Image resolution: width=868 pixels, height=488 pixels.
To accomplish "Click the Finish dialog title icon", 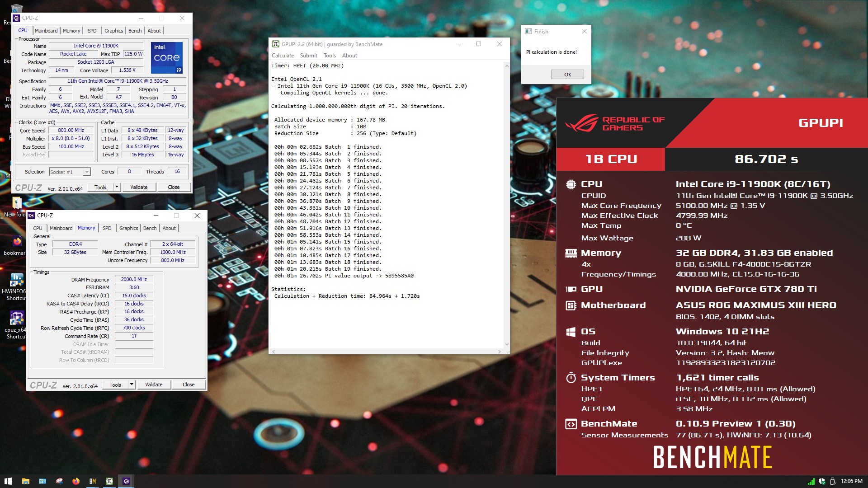I will click(x=528, y=31).
